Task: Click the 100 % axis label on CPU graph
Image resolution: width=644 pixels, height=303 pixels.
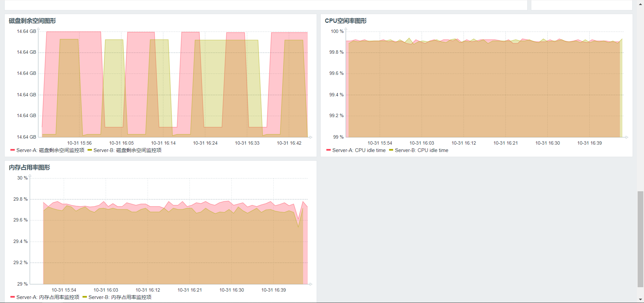Action: (337, 31)
